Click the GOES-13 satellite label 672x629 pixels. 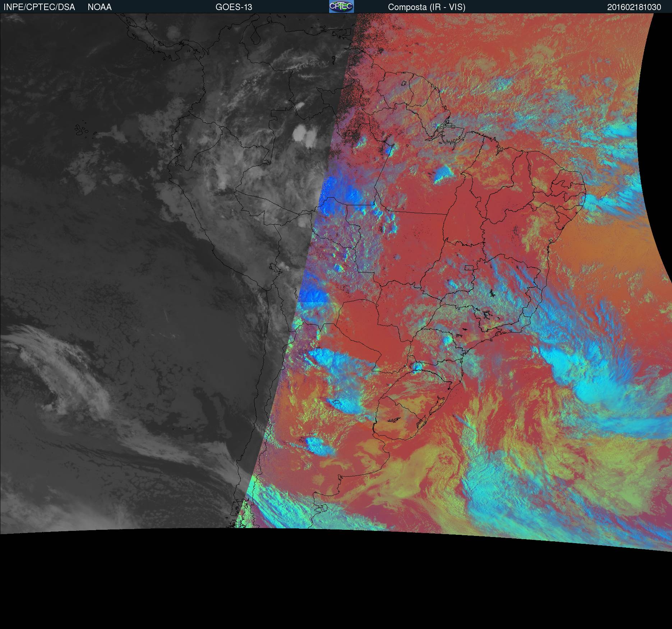234,7
